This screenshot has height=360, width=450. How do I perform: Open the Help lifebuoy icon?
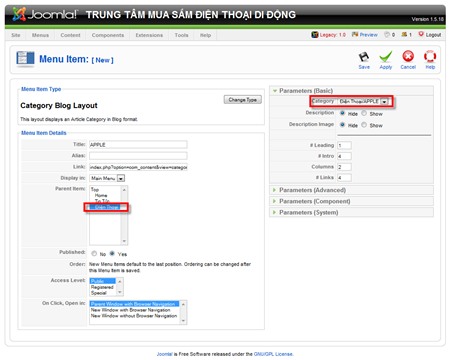point(430,56)
